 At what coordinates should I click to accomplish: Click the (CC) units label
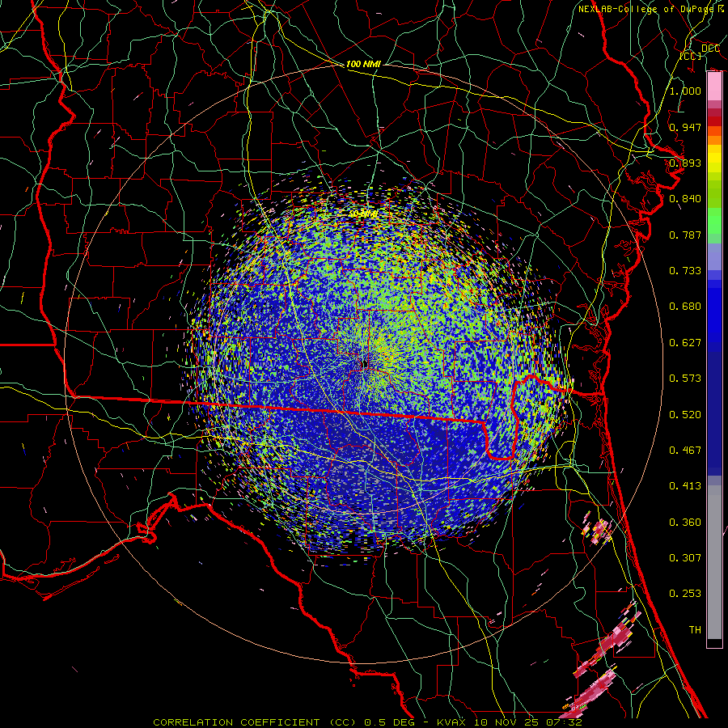(691, 56)
